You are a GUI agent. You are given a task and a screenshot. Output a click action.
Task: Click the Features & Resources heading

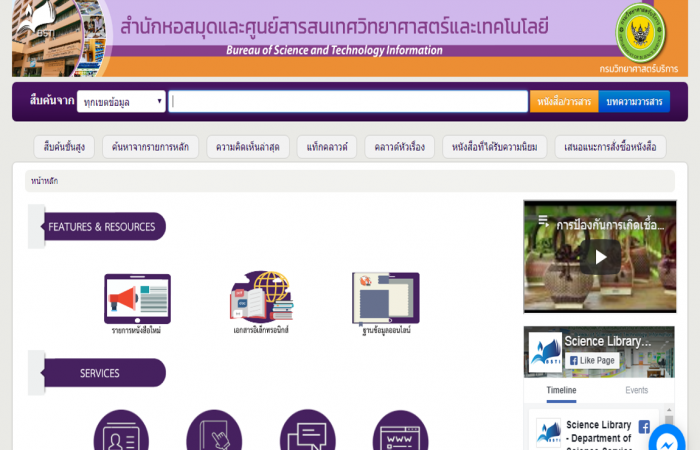point(102,227)
